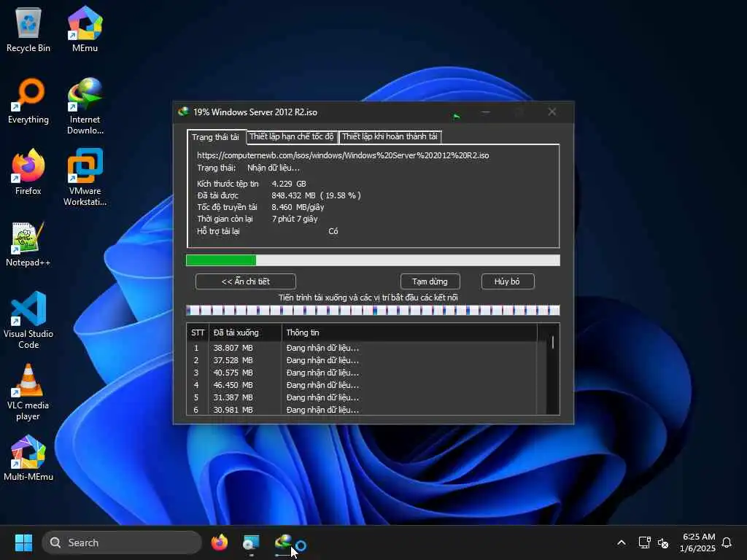Open the notifications bell icon

(727, 542)
